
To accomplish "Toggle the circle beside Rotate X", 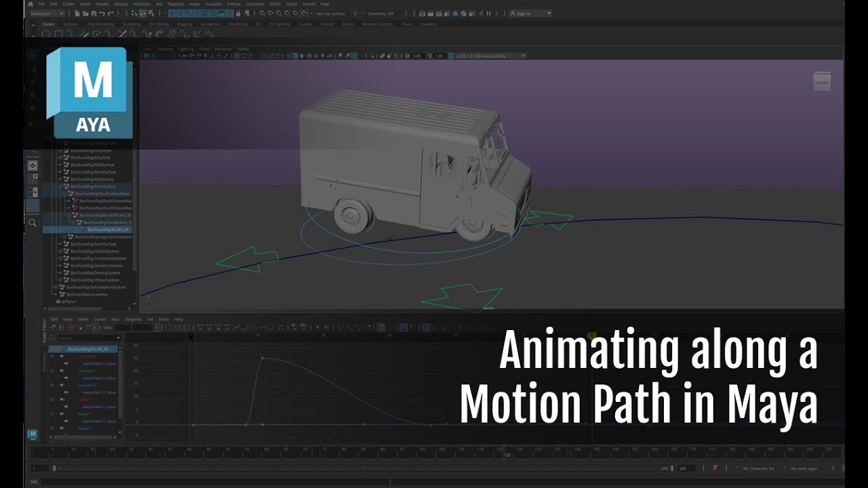I will click(52, 399).
